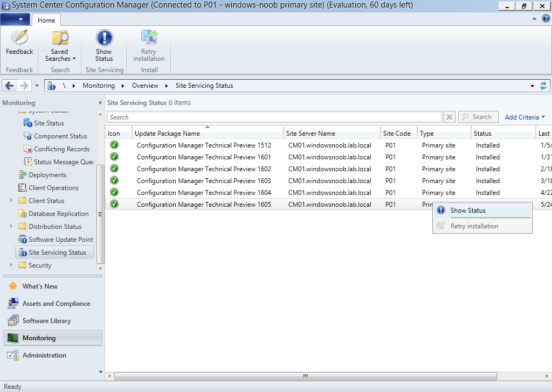The height and width of the screenshot is (392, 552).
Task: Open the application menu dropdown button
Action: pos(16,19)
